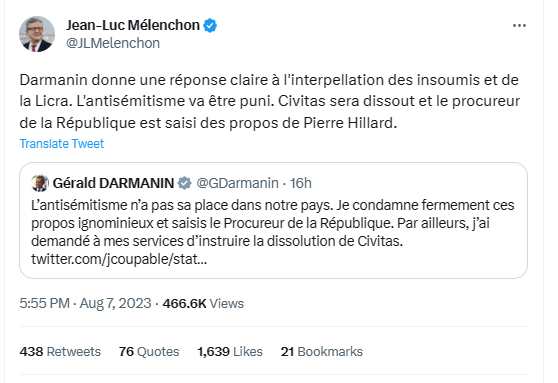Click Gérald Darmanin's small avatar

coord(40,183)
